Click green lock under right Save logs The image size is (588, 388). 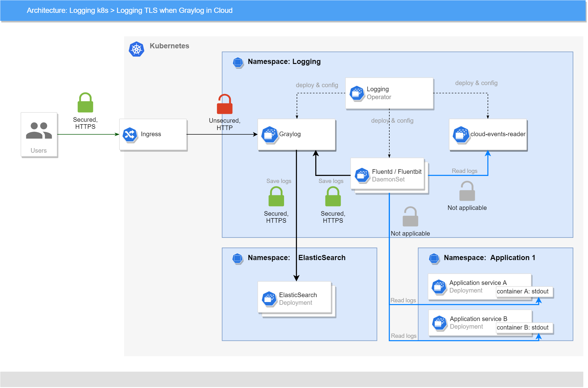[333, 196]
